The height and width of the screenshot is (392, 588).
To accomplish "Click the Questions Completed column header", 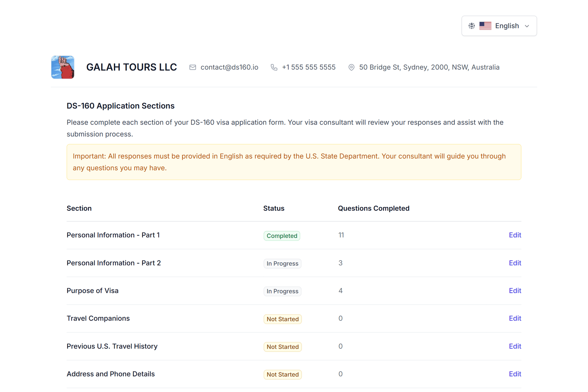I will [x=373, y=208].
